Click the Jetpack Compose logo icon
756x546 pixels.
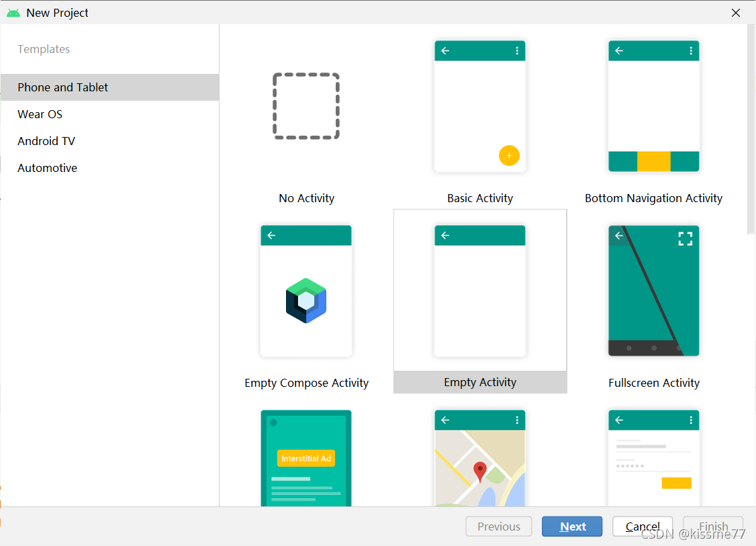306,300
